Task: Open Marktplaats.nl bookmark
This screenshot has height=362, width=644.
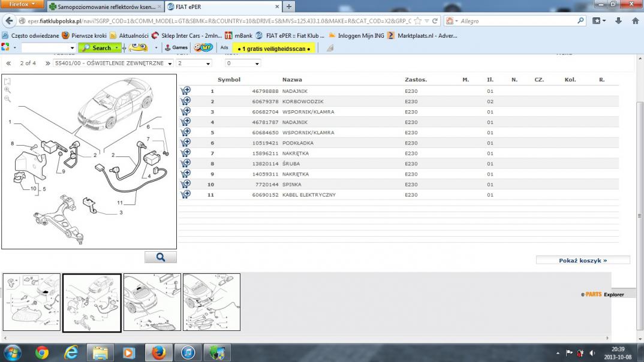Action: click(422, 36)
